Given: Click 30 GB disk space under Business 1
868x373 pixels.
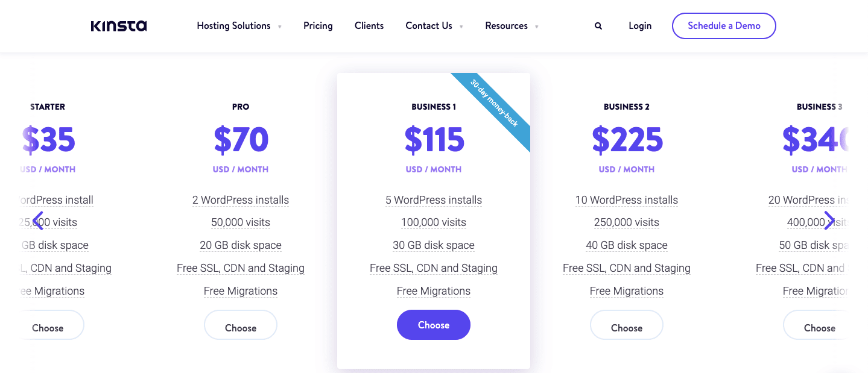Looking at the screenshot, I should [433, 245].
